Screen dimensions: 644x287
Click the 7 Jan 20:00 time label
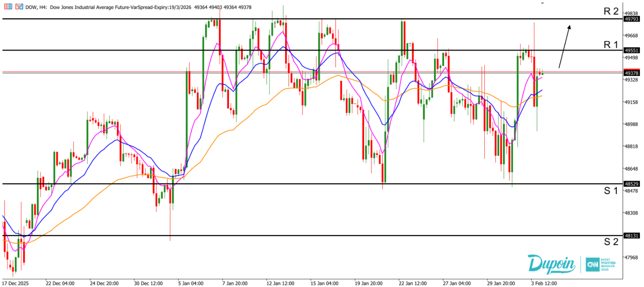tap(236, 283)
